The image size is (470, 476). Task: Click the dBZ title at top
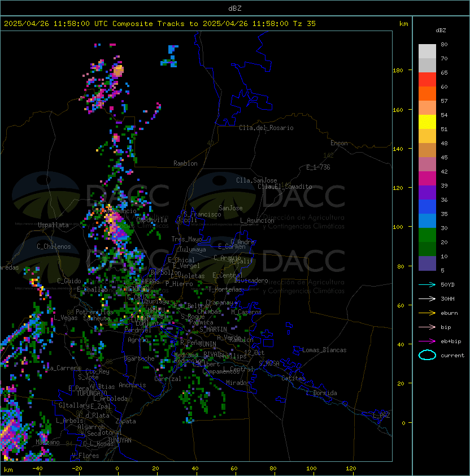pos(235,8)
